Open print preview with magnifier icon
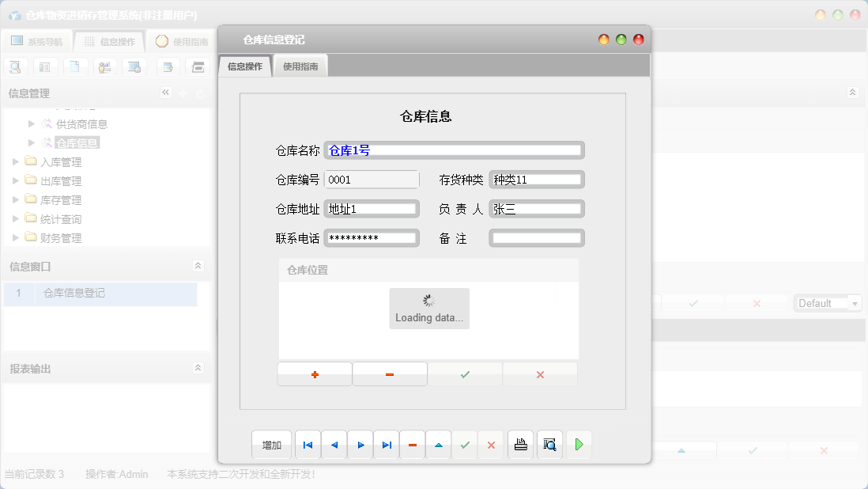This screenshot has width=868, height=489. pos(549,444)
